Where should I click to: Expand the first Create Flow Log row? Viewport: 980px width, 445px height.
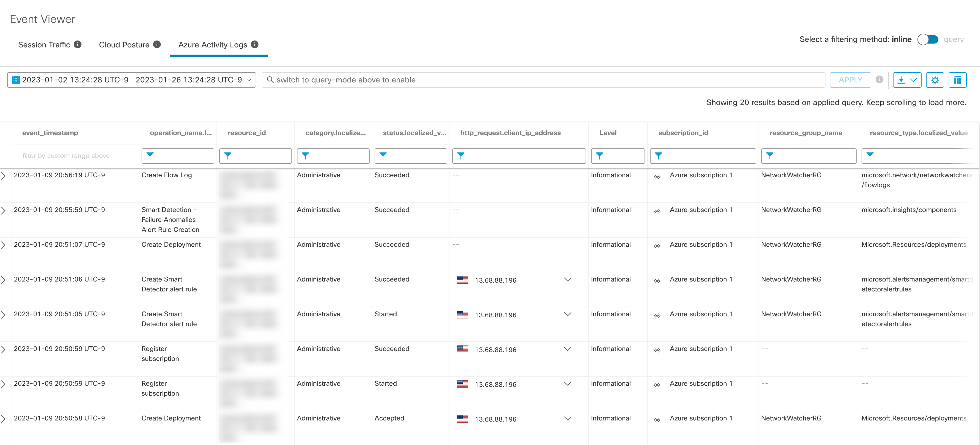[4, 175]
